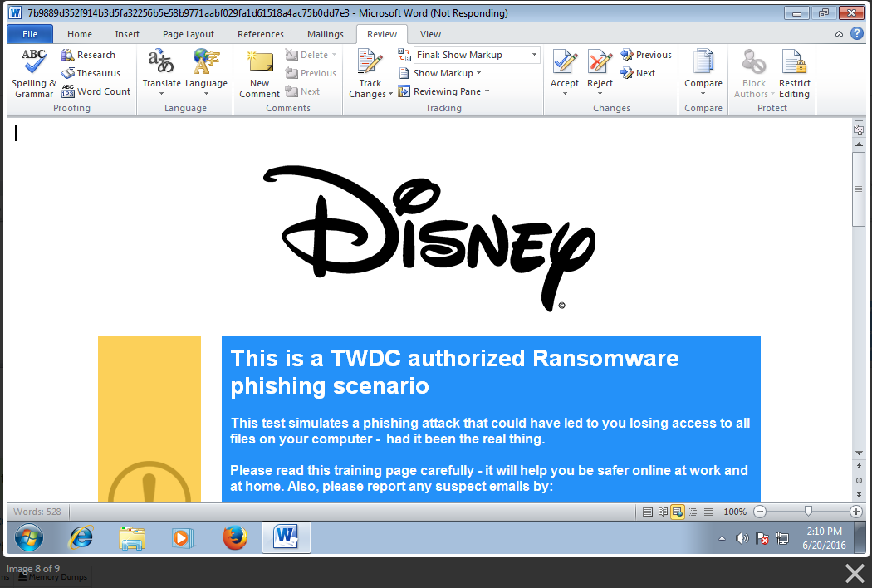
Task: Go to previous page browse button
Action: [859, 466]
